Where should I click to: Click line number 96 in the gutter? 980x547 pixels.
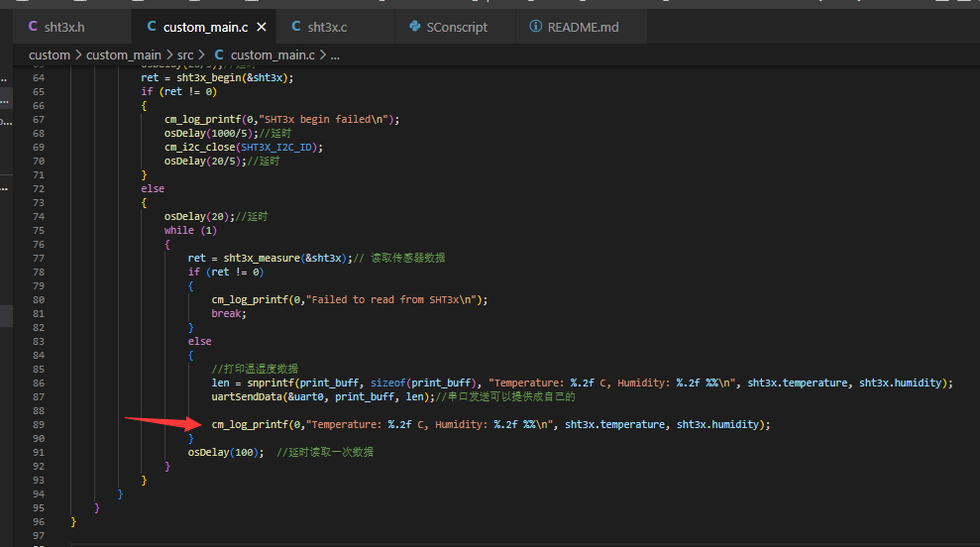[x=39, y=521]
